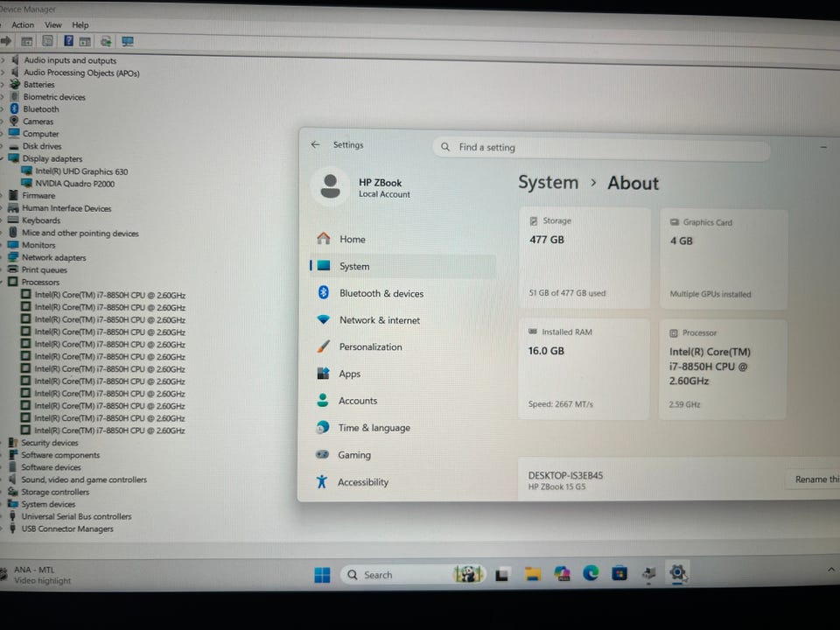840x630 pixels.
Task: Select System in the Settings sidebar
Action: (402, 266)
